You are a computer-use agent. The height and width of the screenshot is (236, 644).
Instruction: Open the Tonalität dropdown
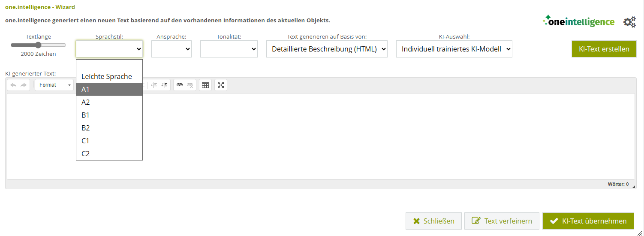(x=229, y=49)
